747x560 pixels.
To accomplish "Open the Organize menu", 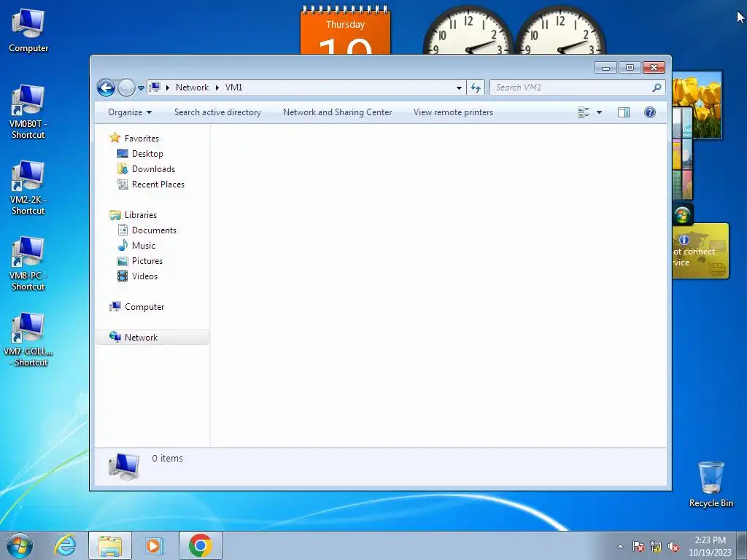I will coord(130,112).
